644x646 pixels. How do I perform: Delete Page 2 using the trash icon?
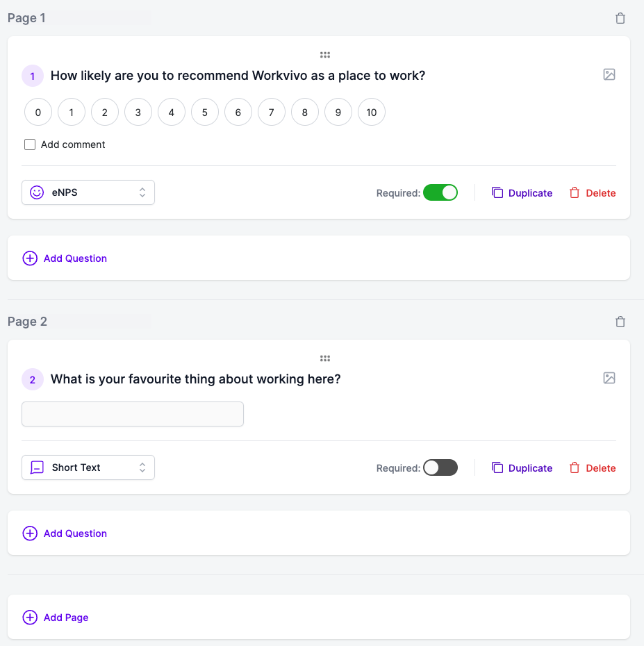pos(620,322)
